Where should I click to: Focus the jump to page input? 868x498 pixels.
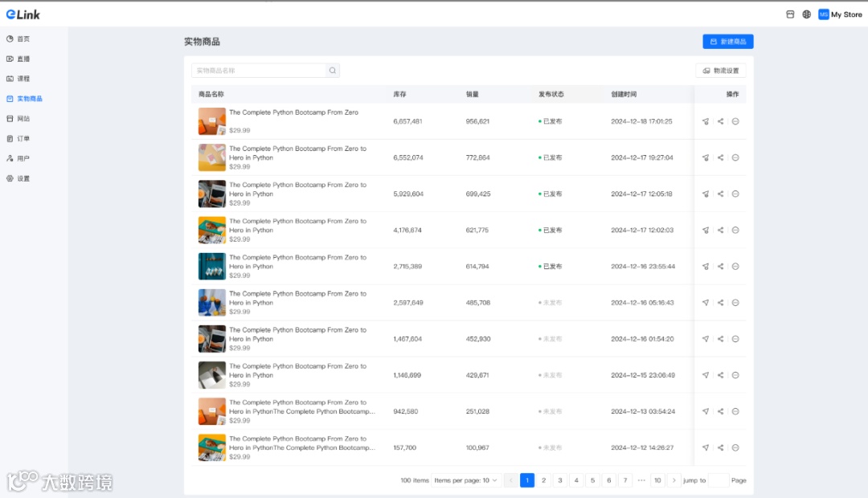pos(719,480)
